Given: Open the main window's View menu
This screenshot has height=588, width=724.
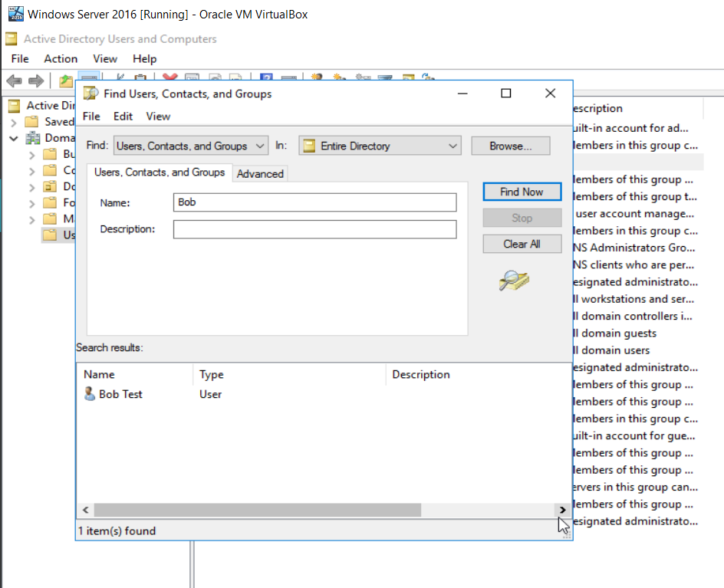Looking at the screenshot, I should pos(105,58).
